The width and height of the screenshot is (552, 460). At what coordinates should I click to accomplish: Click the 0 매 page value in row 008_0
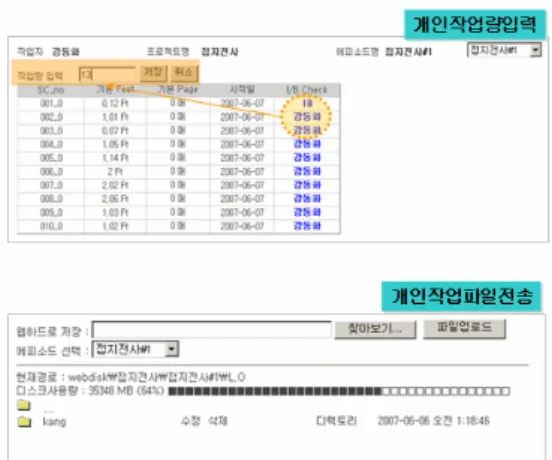[x=178, y=199]
